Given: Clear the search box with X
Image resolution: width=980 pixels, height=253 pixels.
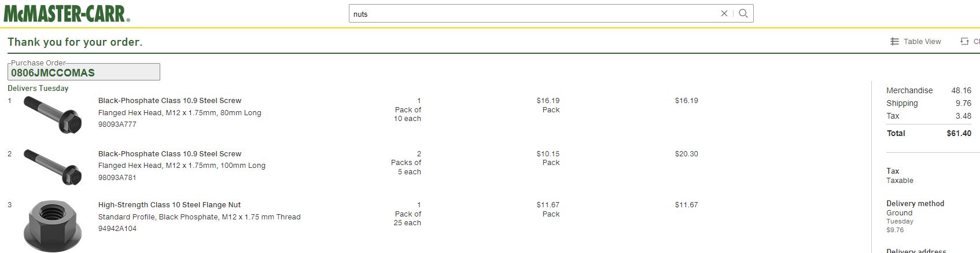Looking at the screenshot, I should [724, 13].
